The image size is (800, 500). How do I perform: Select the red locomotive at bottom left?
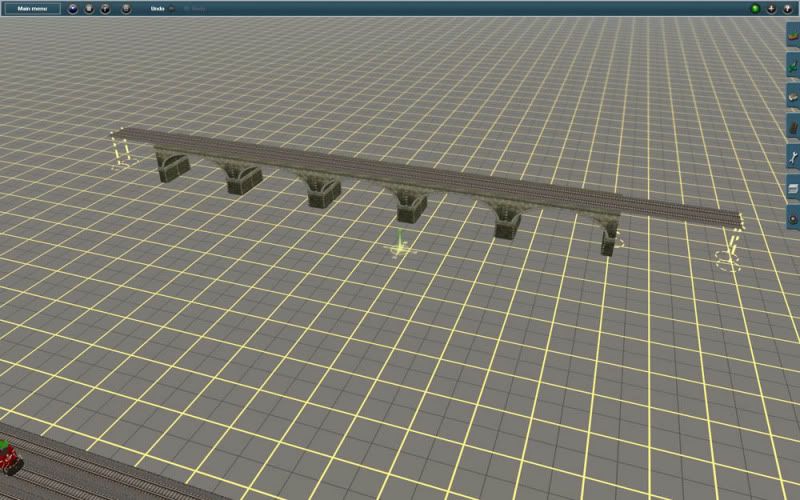click(x=9, y=457)
